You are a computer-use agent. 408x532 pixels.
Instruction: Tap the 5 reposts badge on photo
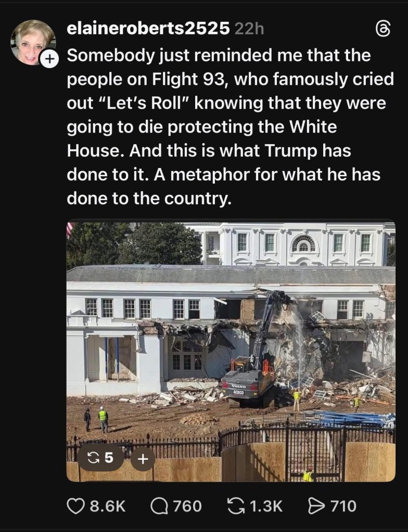(100, 459)
